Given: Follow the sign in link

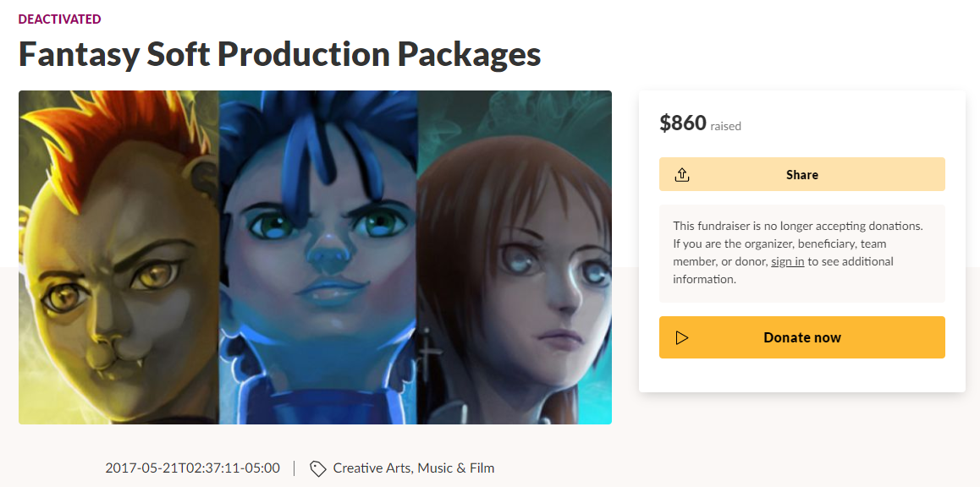Looking at the screenshot, I should click(x=788, y=261).
